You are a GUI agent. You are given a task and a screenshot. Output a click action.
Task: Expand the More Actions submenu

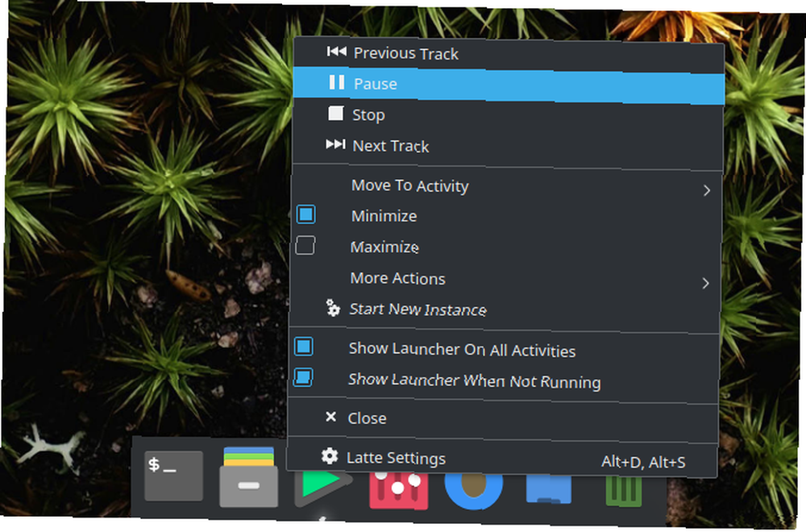tap(506, 281)
